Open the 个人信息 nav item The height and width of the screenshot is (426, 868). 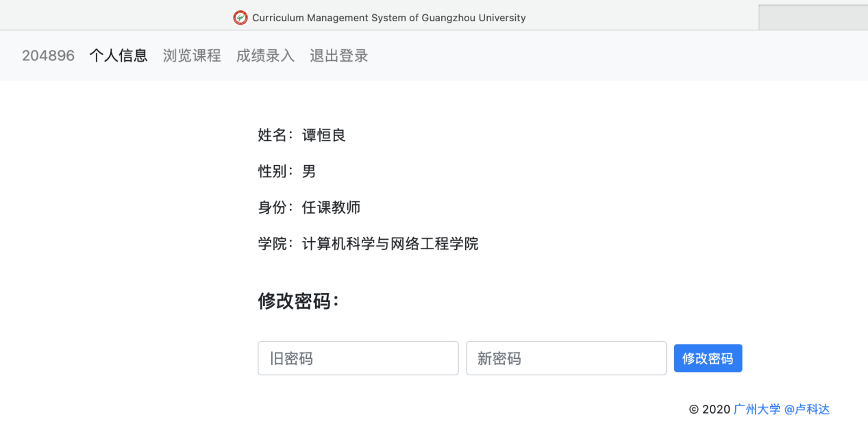click(119, 55)
